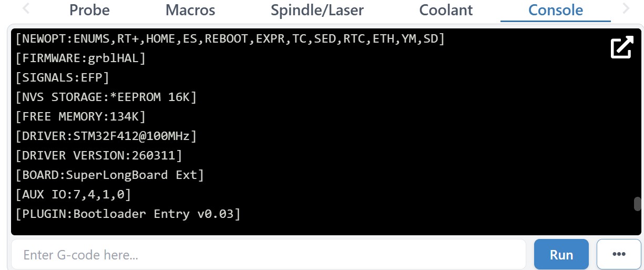Viewport: 644px width, 270px height.
Task: Open the ellipsis more-options menu beside Run
Action: pyautogui.click(x=619, y=255)
